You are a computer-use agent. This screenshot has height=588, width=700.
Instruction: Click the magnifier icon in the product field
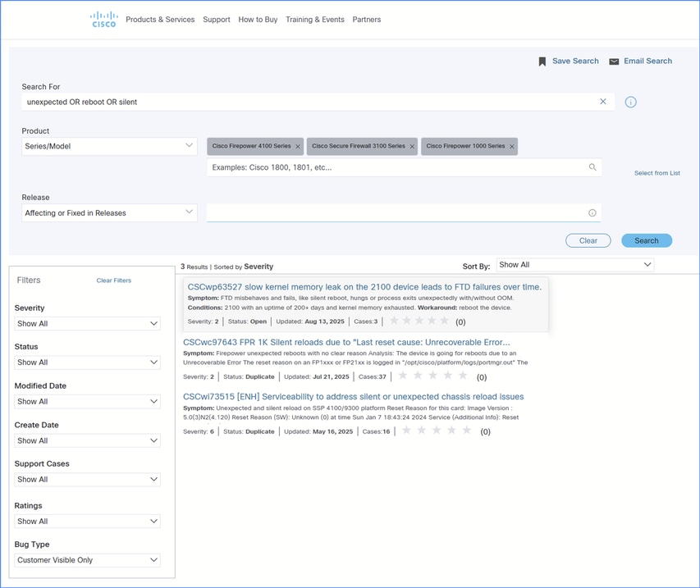(592, 167)
